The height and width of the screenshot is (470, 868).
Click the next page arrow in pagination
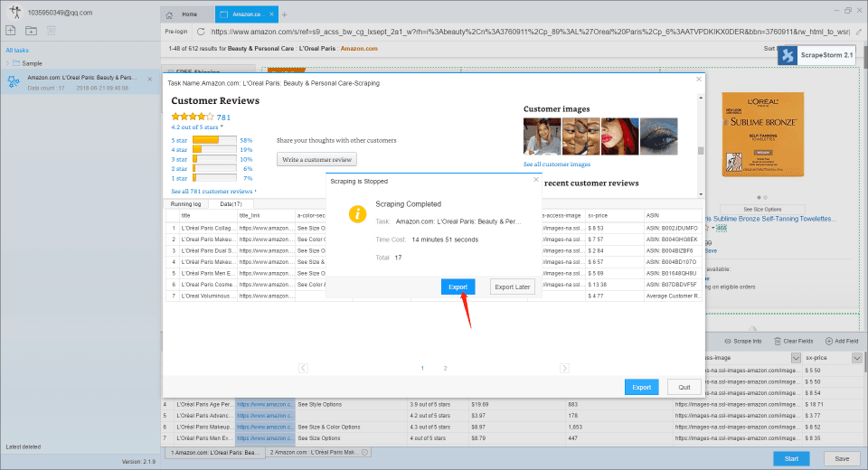(564, 368)
